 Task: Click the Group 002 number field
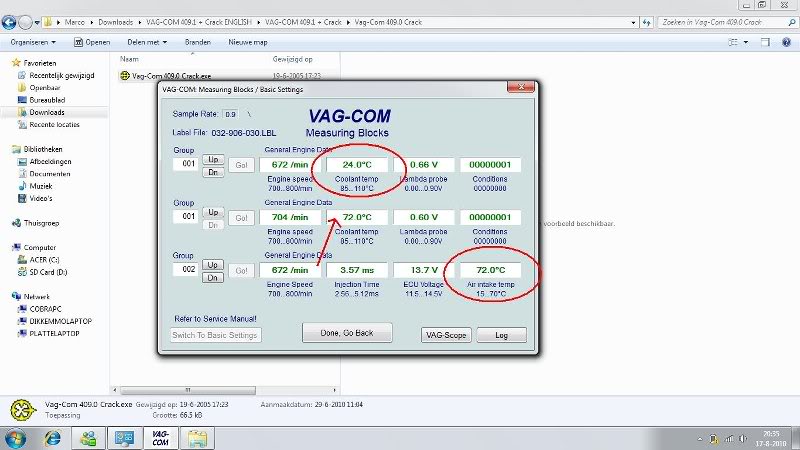pyautogui.click(x=185, y=270)
